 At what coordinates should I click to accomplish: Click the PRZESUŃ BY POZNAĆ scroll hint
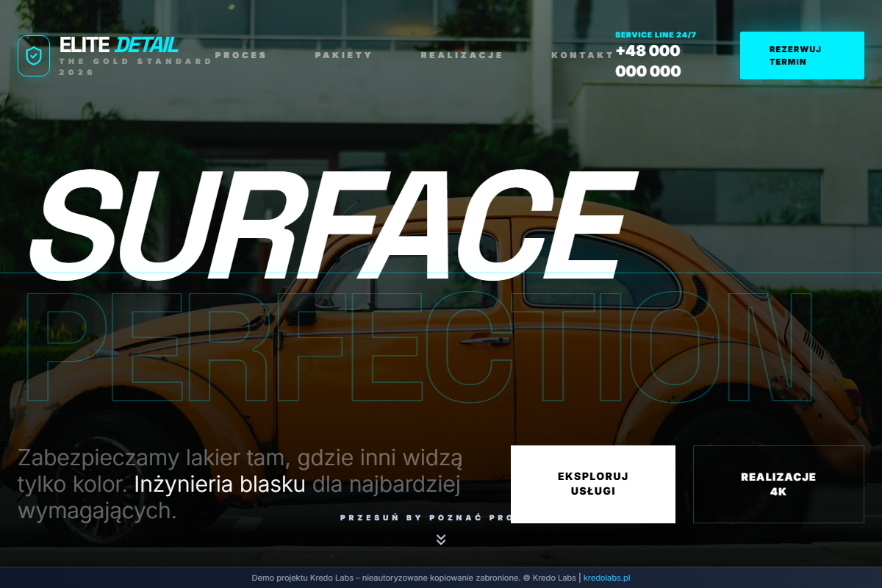426,517
